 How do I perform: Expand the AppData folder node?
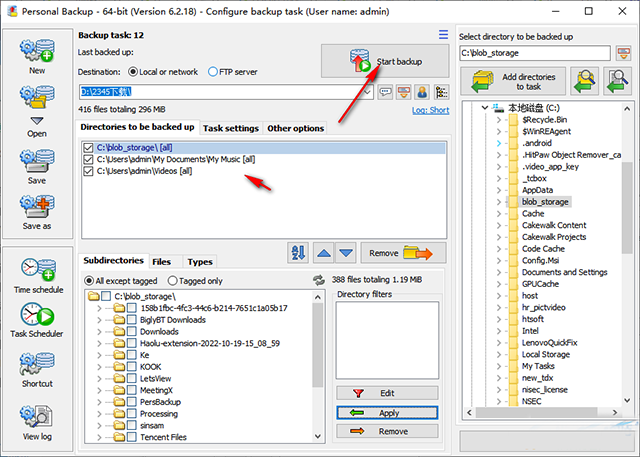coord(498,190)
